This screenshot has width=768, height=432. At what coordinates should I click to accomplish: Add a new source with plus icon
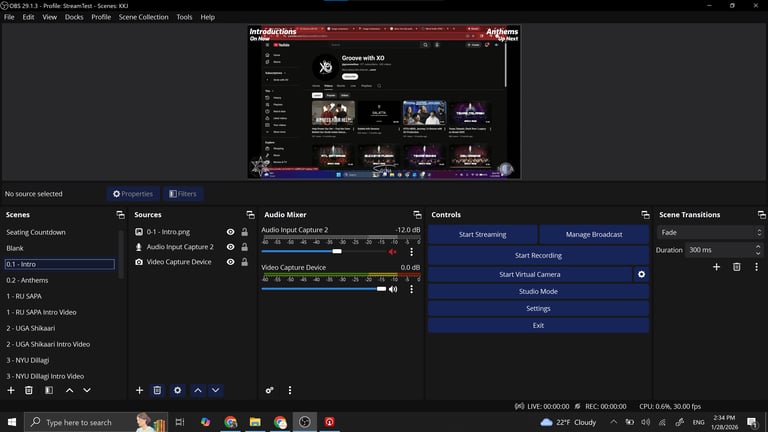[140, 390]
